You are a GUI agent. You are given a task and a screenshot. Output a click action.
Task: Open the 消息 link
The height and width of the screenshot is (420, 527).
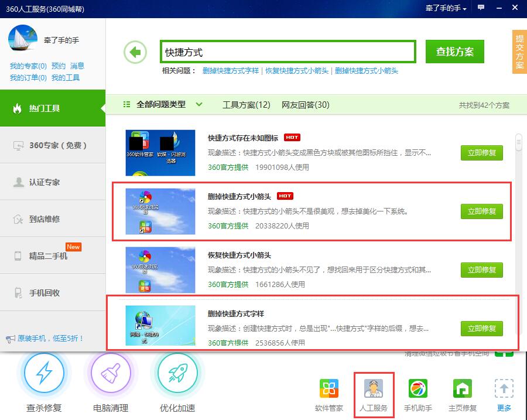pyautogui.click(x=77, y=66)
